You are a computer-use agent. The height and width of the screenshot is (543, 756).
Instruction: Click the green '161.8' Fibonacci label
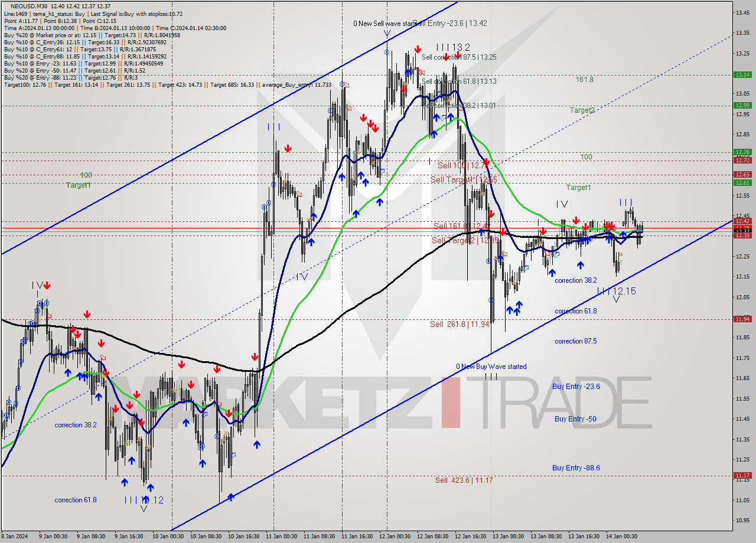pyautogui.click(x=584, y=79)
